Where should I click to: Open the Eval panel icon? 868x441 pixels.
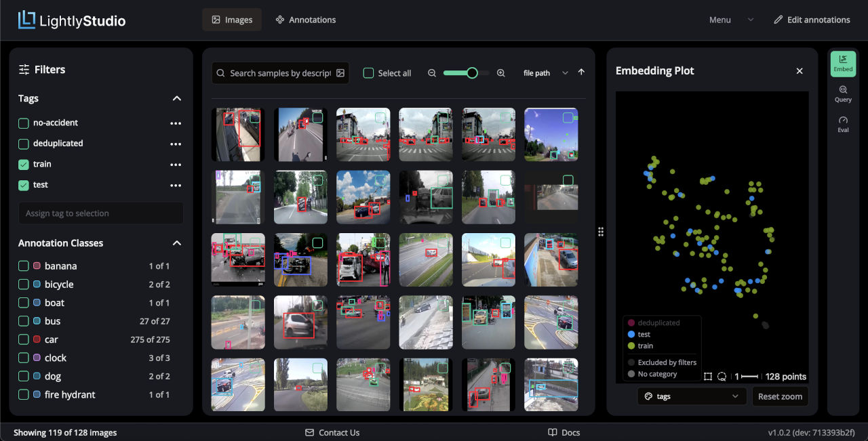point(843,125)
